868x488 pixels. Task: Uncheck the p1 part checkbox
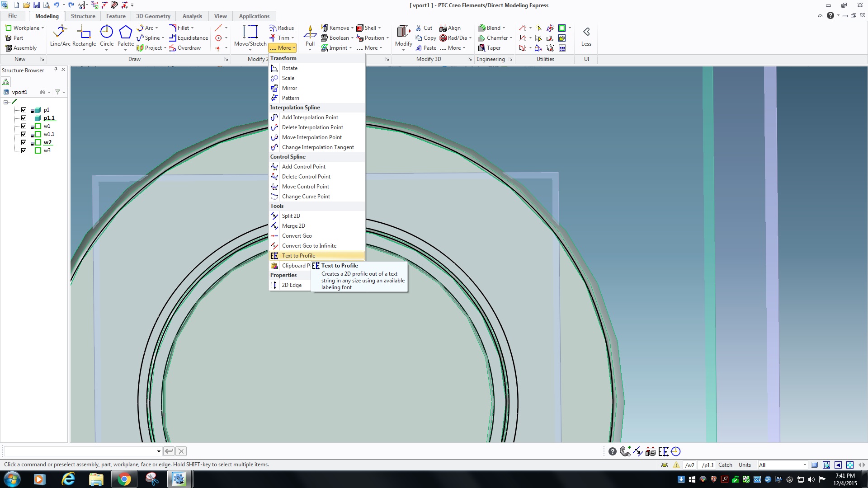pos(24,110)
